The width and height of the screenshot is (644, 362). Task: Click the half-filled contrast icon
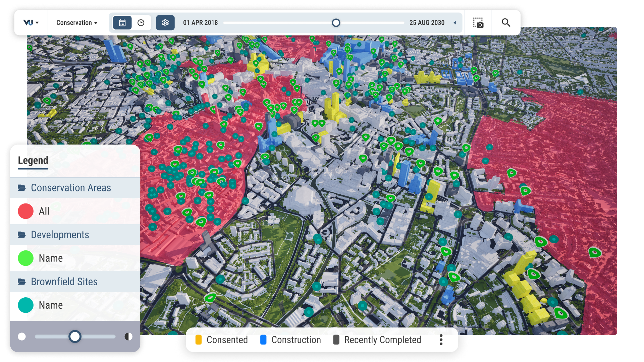(128, 337)
